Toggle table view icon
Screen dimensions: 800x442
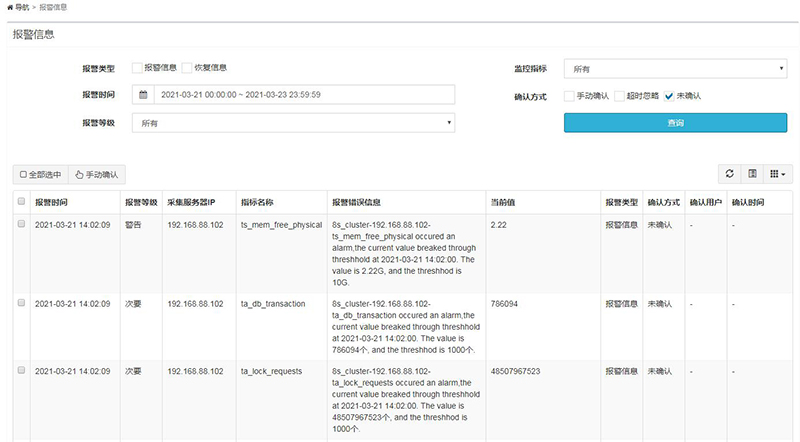tap(752, 174)
